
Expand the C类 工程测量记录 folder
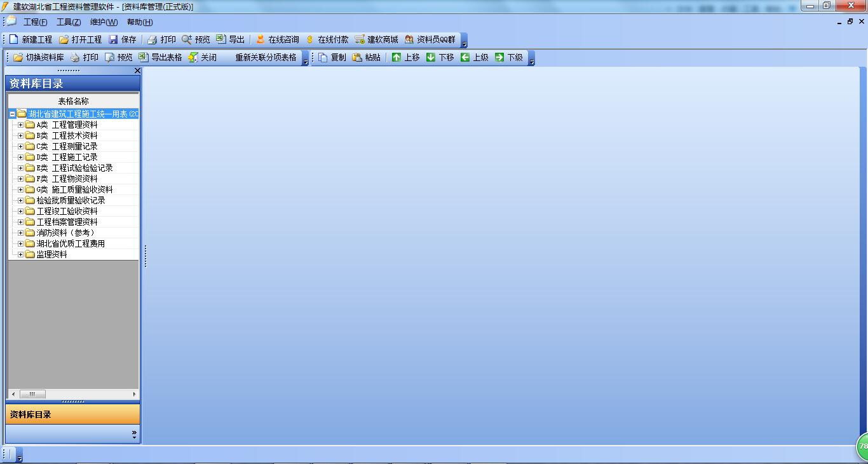tap(20, 147)
